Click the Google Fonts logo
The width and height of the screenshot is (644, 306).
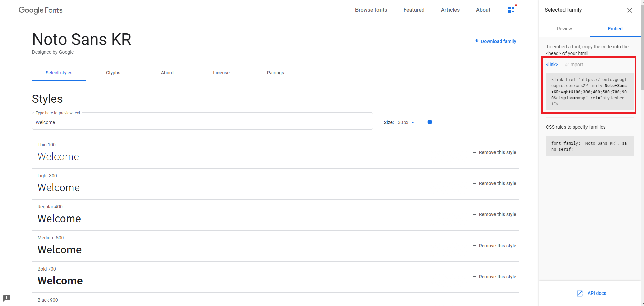[40, 10]
